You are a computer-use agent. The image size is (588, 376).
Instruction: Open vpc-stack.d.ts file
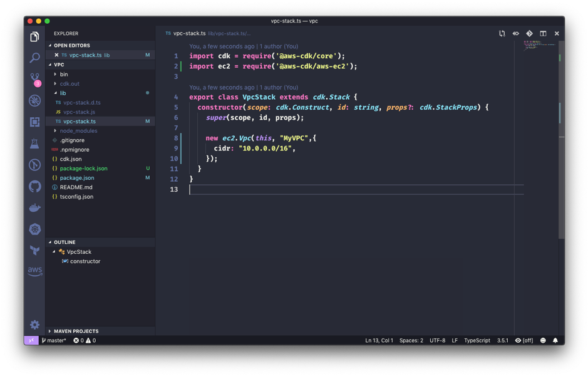click(x=100, y=102)
